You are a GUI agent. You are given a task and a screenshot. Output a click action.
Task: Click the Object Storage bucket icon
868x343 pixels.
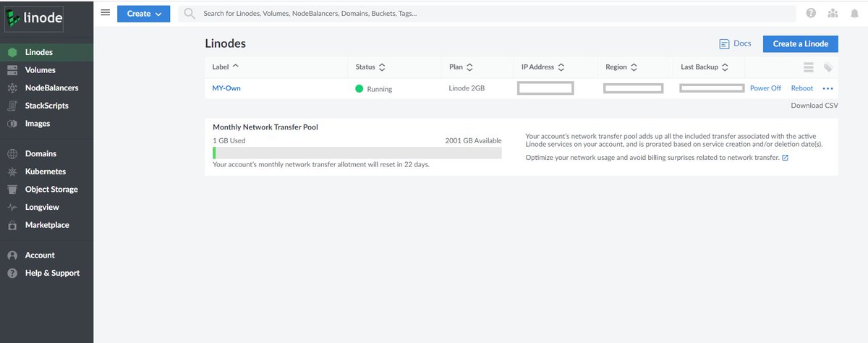click(x=12, y=190)
